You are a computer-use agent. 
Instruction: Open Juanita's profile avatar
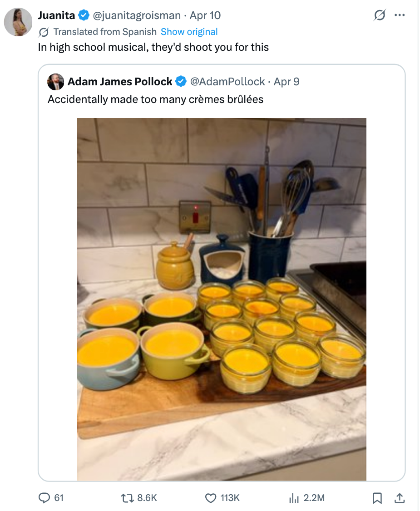[x=19, y=22]
